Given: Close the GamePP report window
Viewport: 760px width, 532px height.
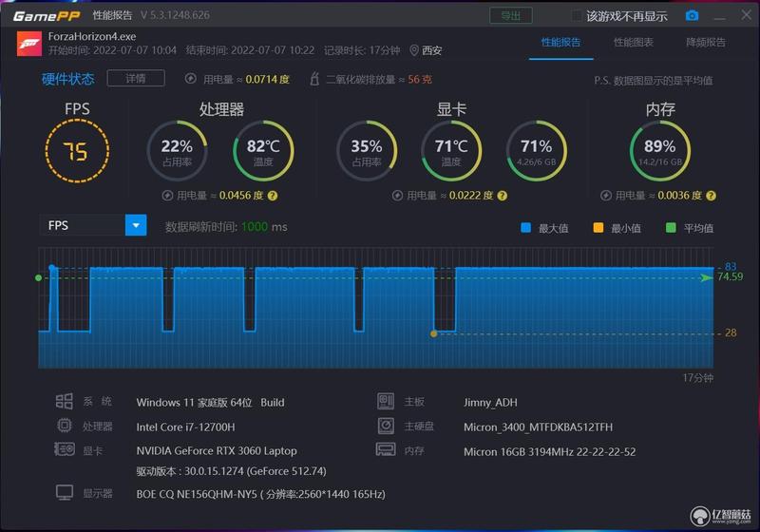Looking at the screenshot, I should click(747, 15).
